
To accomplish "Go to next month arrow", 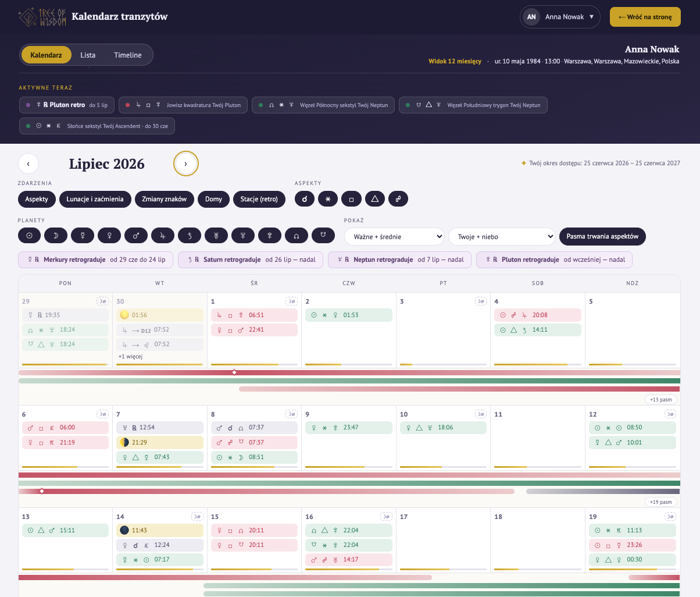I will point(186,164).
